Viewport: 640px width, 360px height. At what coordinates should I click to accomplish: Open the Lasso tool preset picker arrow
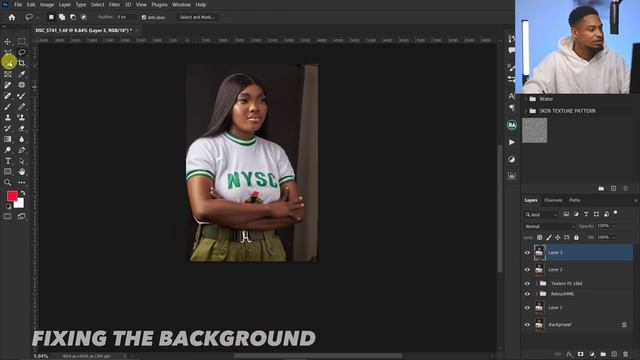(x=38, y=18)
